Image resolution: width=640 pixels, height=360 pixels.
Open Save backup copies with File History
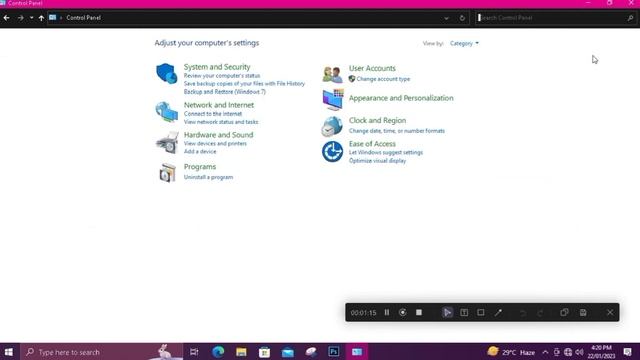coord(244,84)
